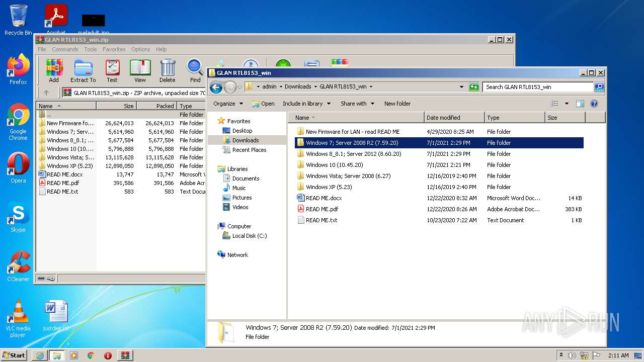This screenshot has width=644, height=362.
Task: Open recent pages dropdown beside Forward
Action: [239, 87]
